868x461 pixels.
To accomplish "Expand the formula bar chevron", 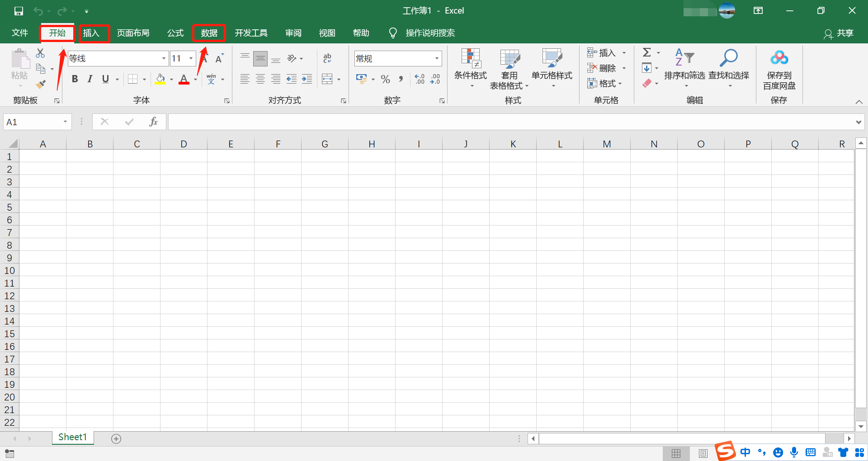I will [x=859, y=122].
